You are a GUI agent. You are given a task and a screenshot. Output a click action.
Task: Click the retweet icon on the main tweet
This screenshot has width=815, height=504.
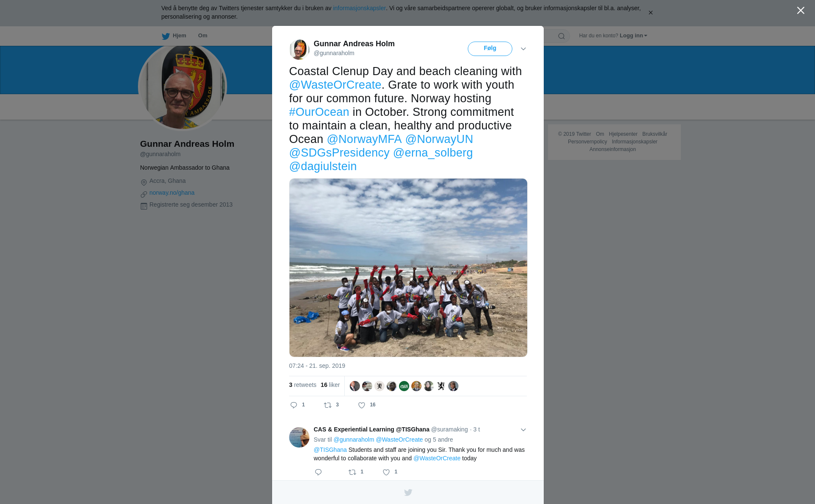tap(328, 405)
